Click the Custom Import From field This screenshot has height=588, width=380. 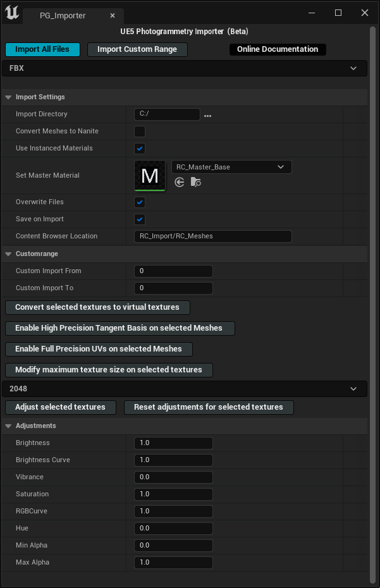[x=173, y=271]
